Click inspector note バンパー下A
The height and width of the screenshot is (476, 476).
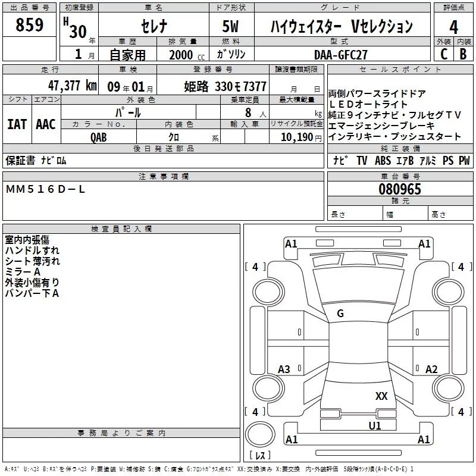click(x=32, y=293)
